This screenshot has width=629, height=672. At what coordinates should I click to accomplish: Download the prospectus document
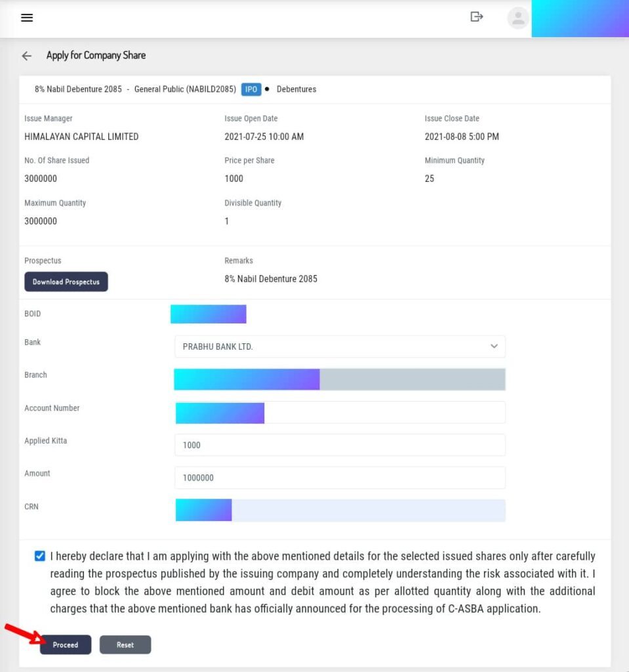[x=66, y=281]
